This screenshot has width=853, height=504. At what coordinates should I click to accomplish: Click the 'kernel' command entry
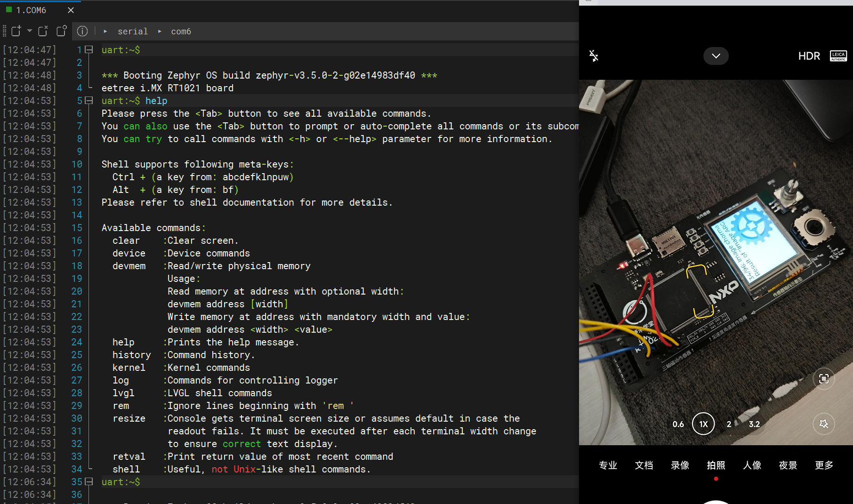tap(129, 368)
